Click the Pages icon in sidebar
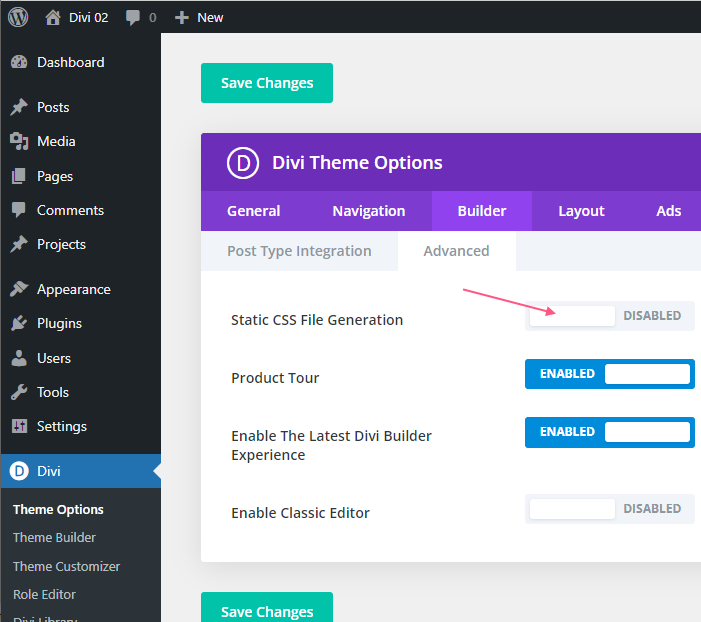The image size is (701, 622). (x=19, y=176)
